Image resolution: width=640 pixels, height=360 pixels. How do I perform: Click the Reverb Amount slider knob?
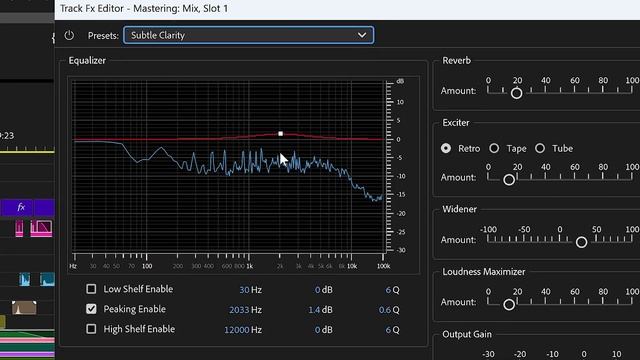click(516, 93)
